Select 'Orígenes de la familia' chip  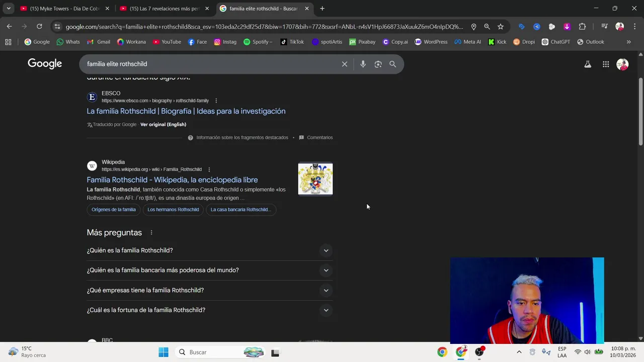[x=114, y=210]
